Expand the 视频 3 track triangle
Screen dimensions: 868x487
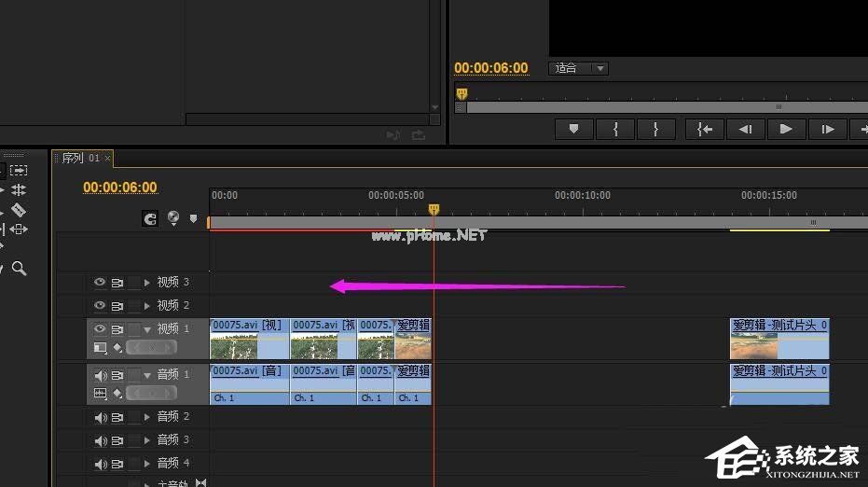pyautogui.click(x=147, y=282)
